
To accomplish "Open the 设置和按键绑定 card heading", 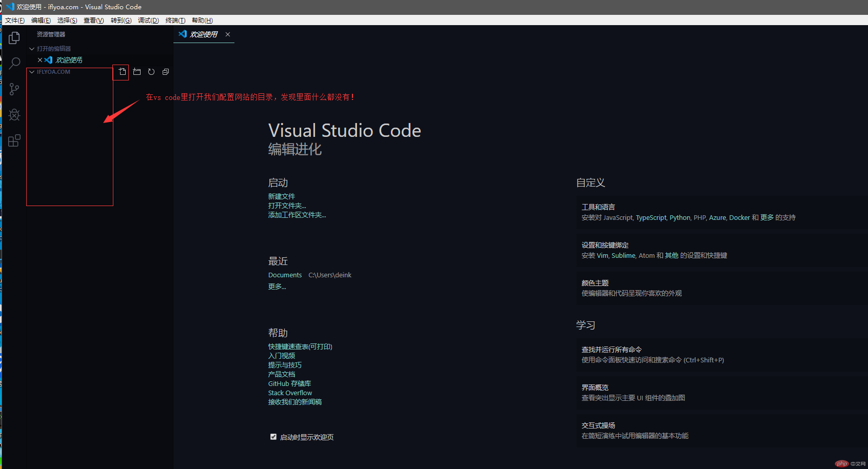I will (x=605, y=245).
